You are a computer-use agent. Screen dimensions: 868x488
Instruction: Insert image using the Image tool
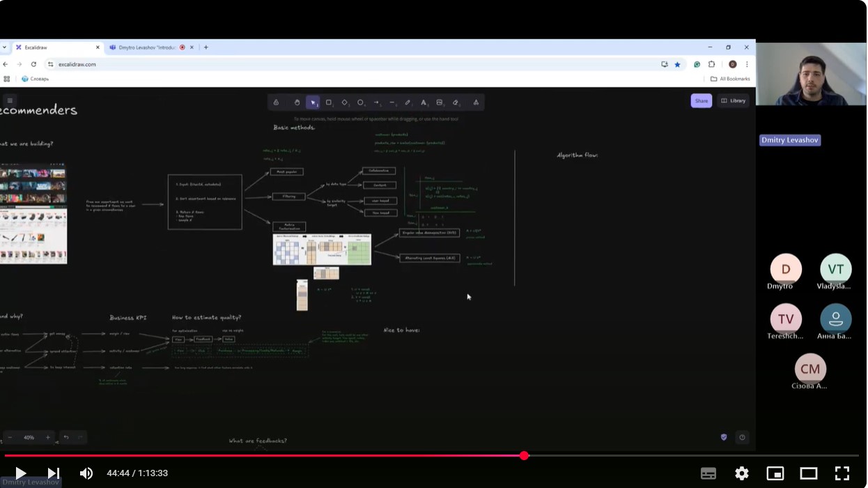point(440,102)
